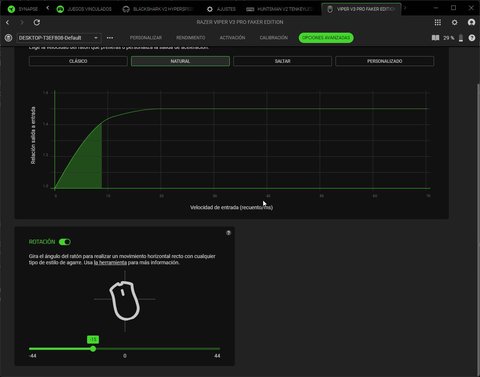Viewport: 480px width, 377px height.
Task: Go to the Activación section
Action: 232,38
